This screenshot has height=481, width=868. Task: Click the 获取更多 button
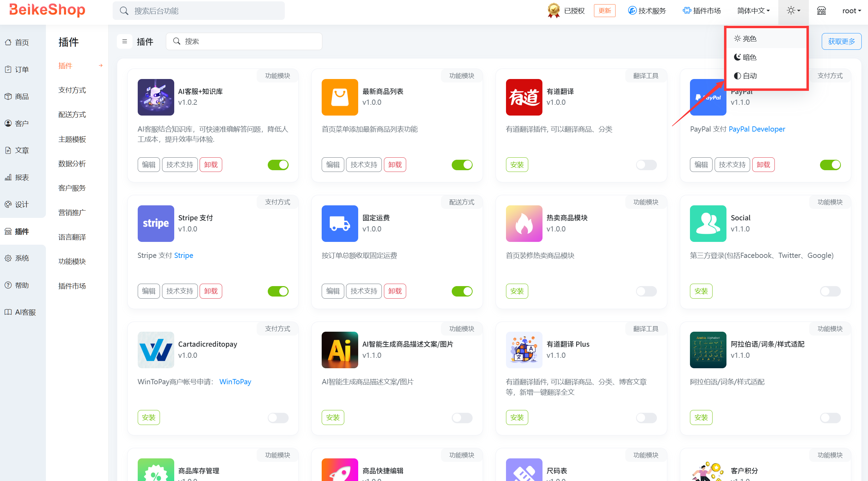(x=841, y=41)
